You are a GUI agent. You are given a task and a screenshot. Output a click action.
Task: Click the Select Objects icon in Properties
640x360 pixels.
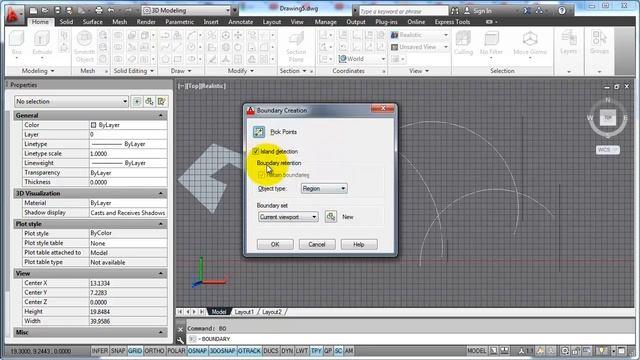click(x=149, y=101)
